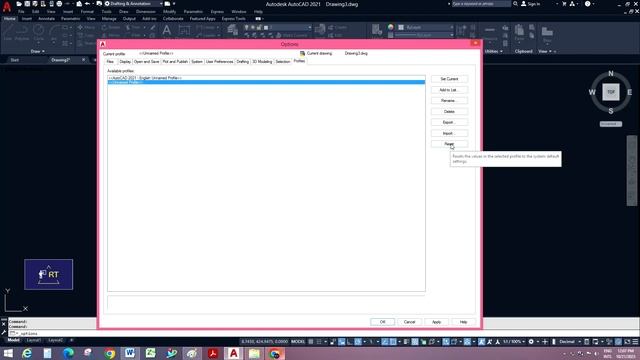The height and width of the screenshot is (360, 640).
Task: Open the Dimension menu
Action: [145, 12]
